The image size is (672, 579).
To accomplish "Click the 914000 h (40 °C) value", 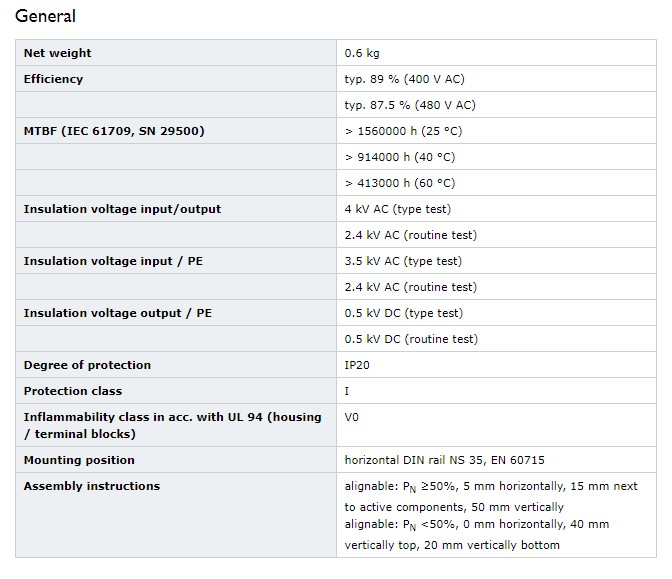I will point(400,157).
